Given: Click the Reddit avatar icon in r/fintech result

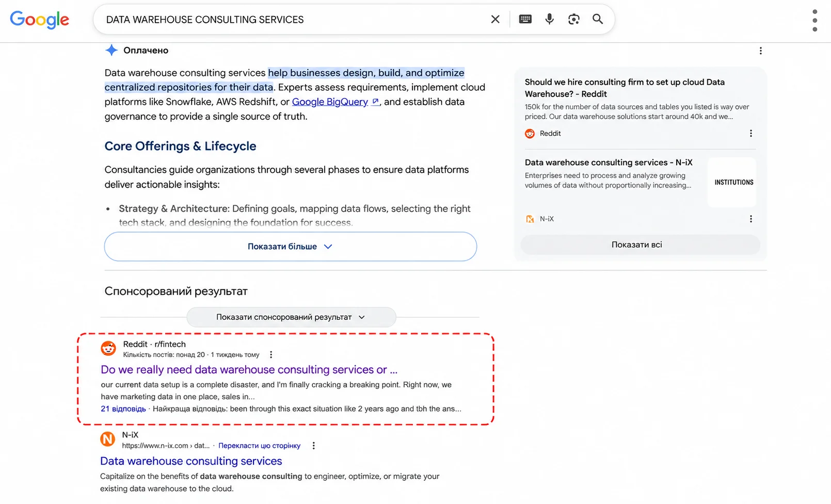Looking at the screenshot, I should 108,349.
